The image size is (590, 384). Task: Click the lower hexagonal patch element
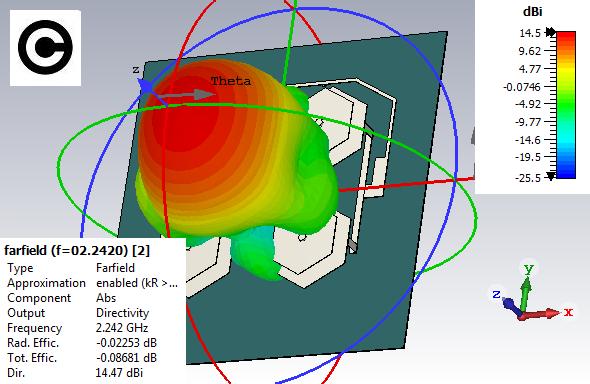click(312, 250)
